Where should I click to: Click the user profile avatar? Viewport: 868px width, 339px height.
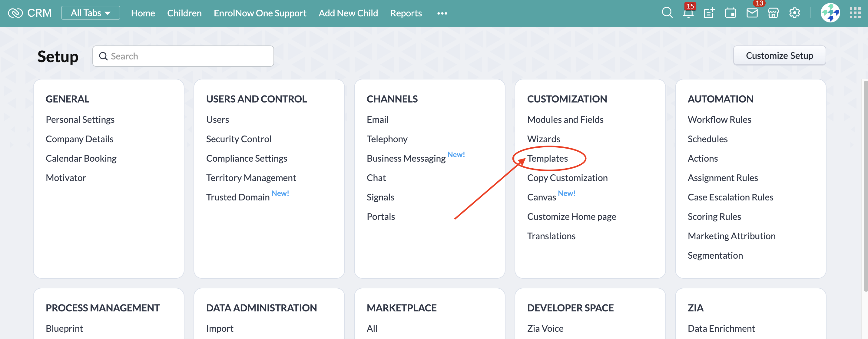coord(830,13)
